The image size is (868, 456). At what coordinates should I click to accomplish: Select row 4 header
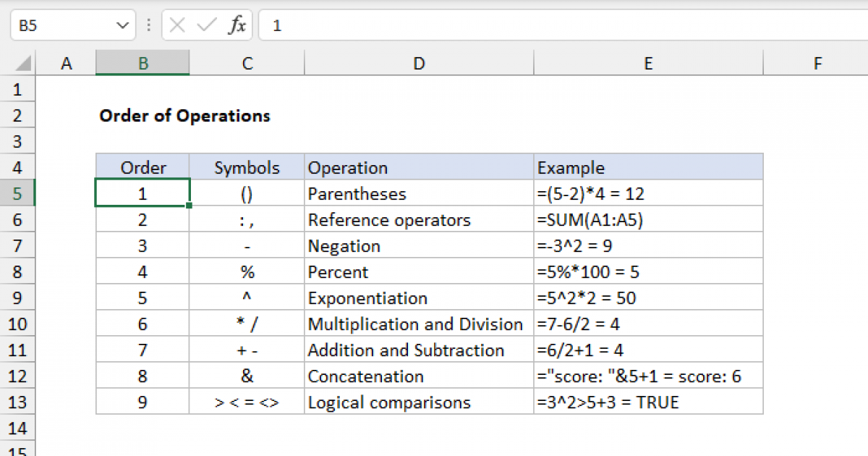tap(18, 168)
